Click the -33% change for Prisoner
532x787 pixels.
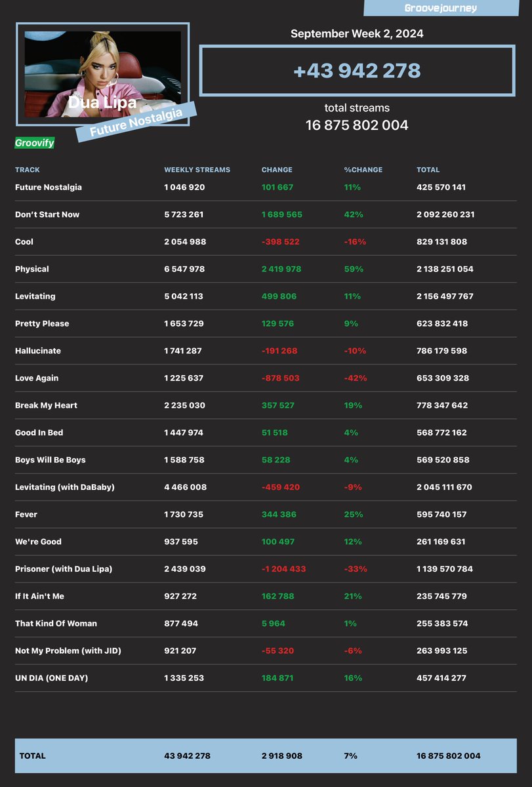point(355,569)
